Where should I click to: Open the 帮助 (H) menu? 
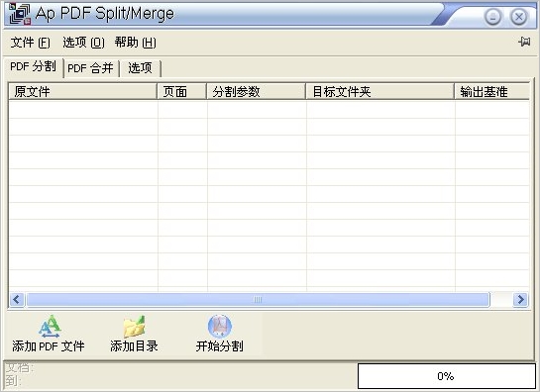(136, 43)
